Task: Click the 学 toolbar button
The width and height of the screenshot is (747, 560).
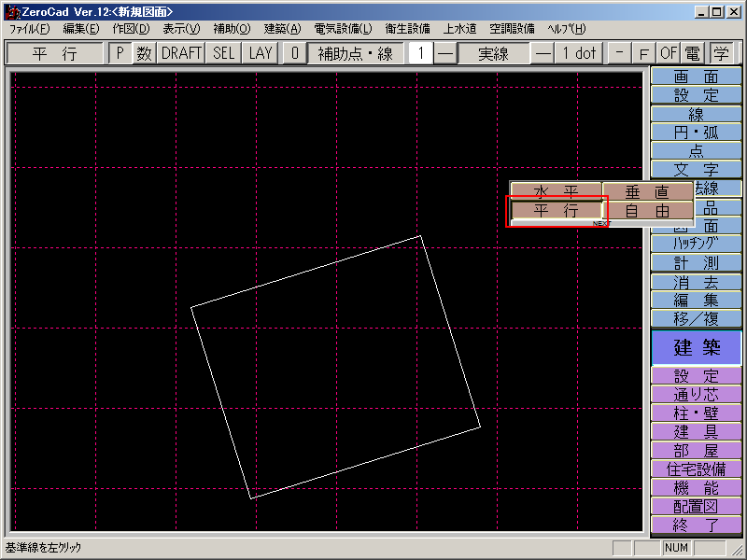Action: point(721,53)
